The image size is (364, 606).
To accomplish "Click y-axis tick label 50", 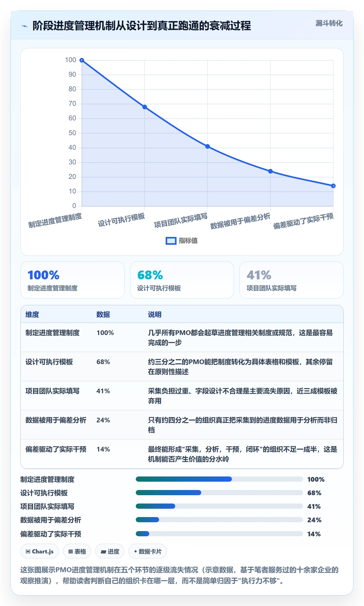I will tap(72, 133).
